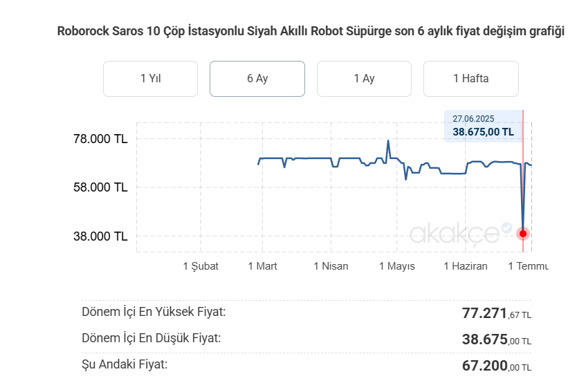Select the 1 Yıl time range
586x392 pixels.
pos(150,79)
